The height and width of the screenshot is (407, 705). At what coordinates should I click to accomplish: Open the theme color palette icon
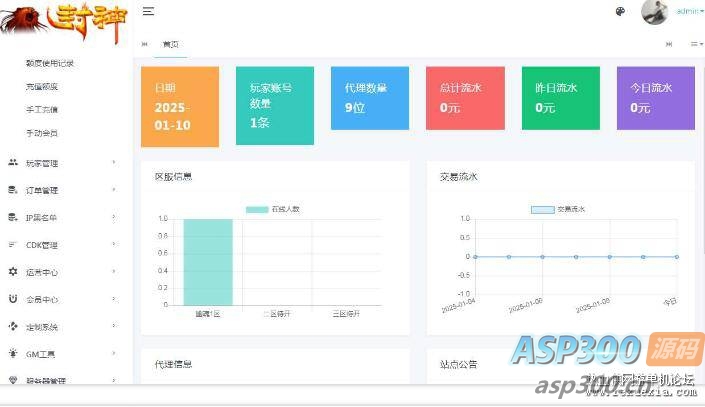coord(619,12)
